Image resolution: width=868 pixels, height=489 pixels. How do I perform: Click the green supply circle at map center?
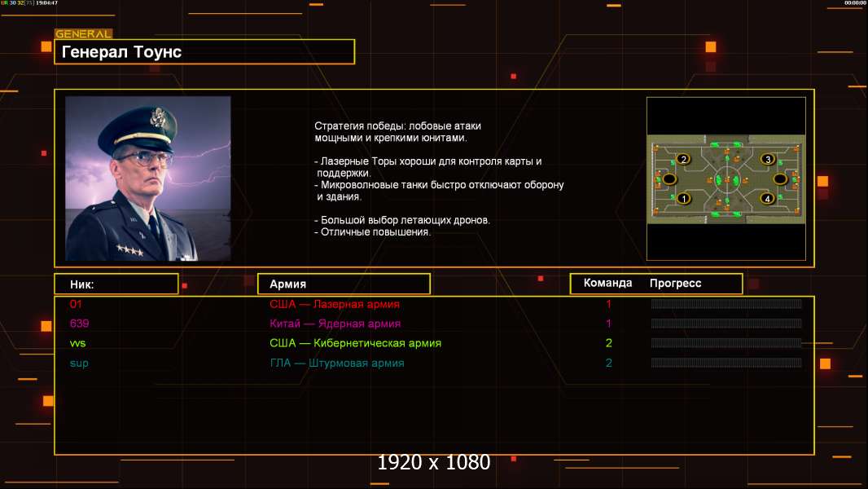tap(727, 179)
